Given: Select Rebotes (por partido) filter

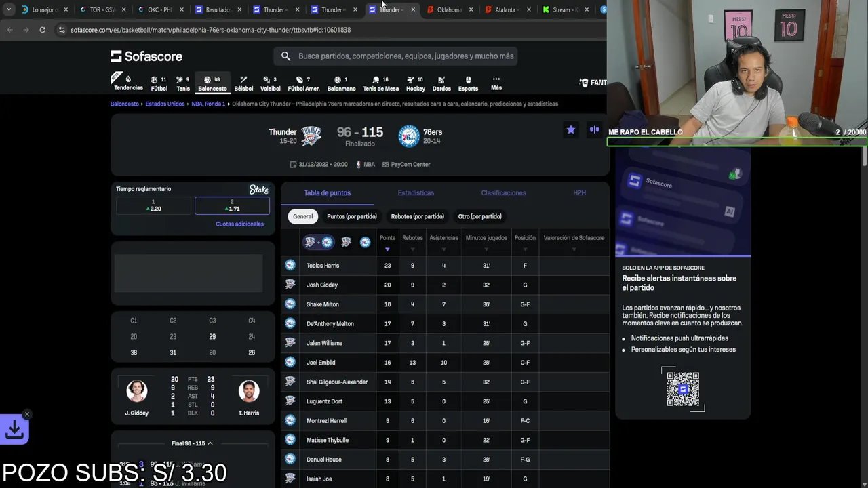Looking at the screenshot, I should pyautogui.click(x=417, y=216).
